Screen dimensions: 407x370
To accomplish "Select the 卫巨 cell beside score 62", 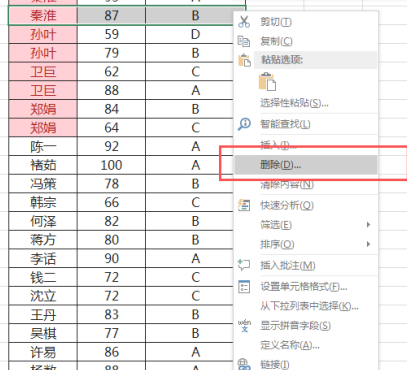I will click(x=43, y=71).
